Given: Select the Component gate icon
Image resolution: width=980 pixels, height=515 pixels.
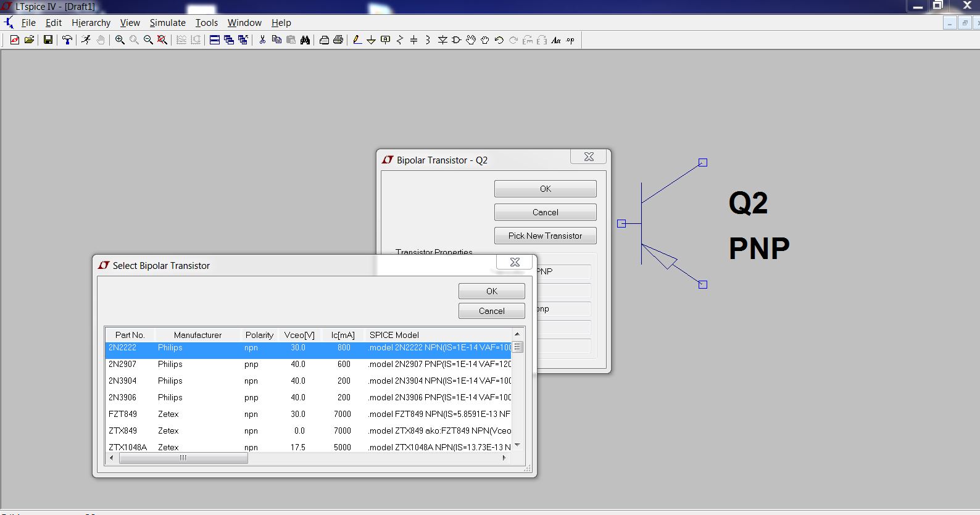Looking at the screenshot, I should tap(457, 40).
